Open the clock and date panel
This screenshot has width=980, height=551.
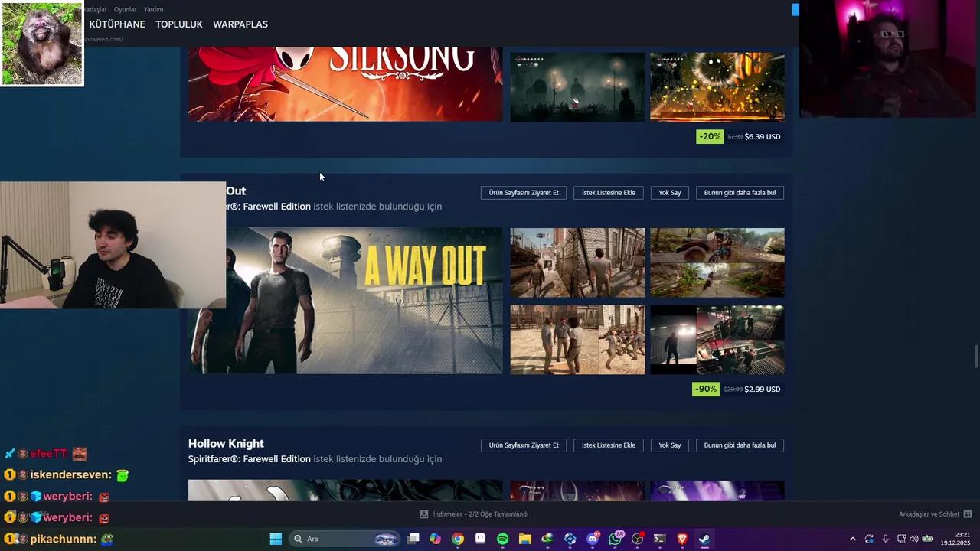coord(955,539)
